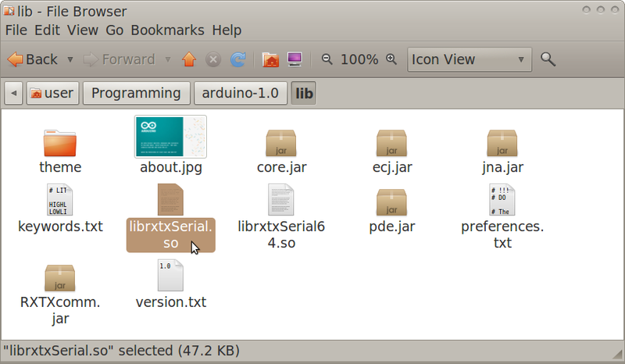Select the preferences.txt file icon

point(502,200)
